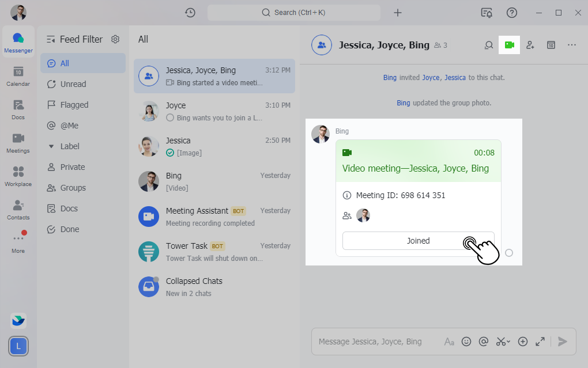Click Joyce's name link in invite notice
Image resolution: width=588 pixels, height=368 pixels.
431,77
